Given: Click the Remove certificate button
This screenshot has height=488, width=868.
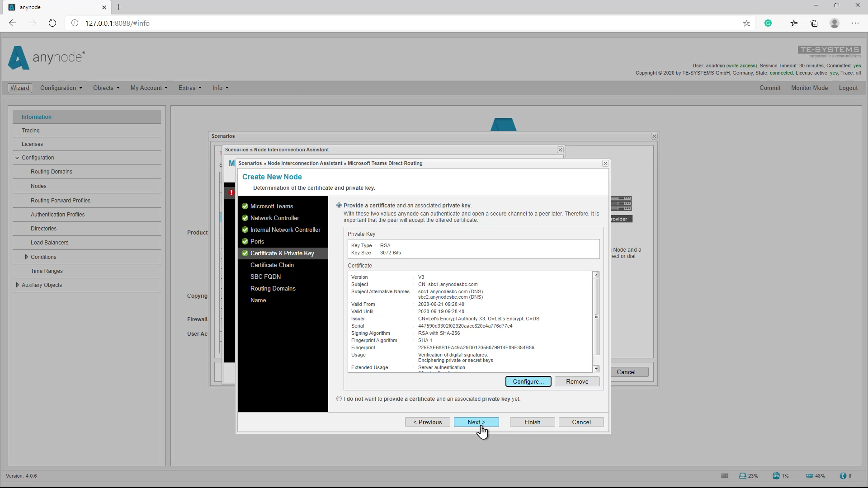Looking at the screenshot, I should click(577, 381).
